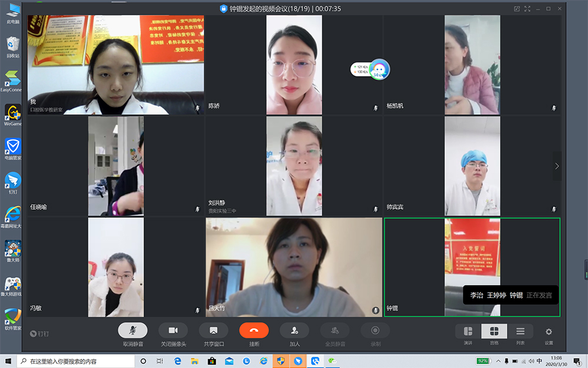This screenshot has width=588, height=368.
Task: Turn off camera using 关闭摄像头
Action: click(x=173, y=331)
